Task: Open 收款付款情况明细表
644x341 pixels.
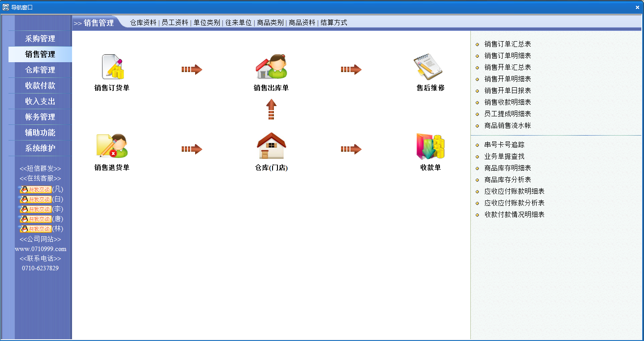Action: point(514,214)
